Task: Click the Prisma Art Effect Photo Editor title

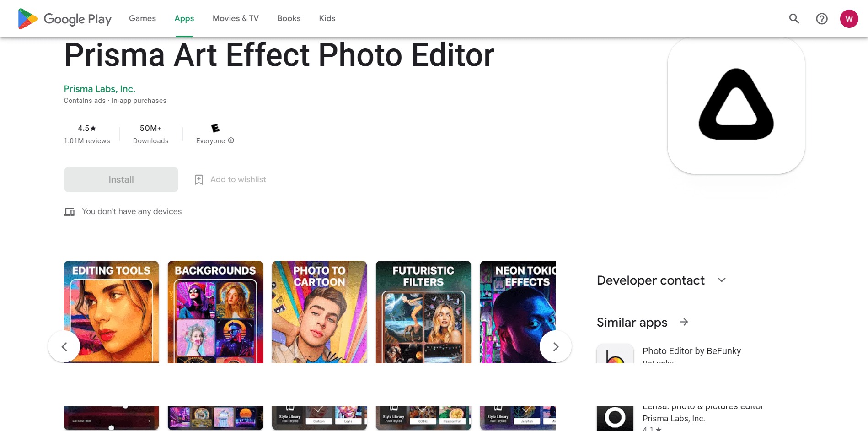Action: point(279,55)
